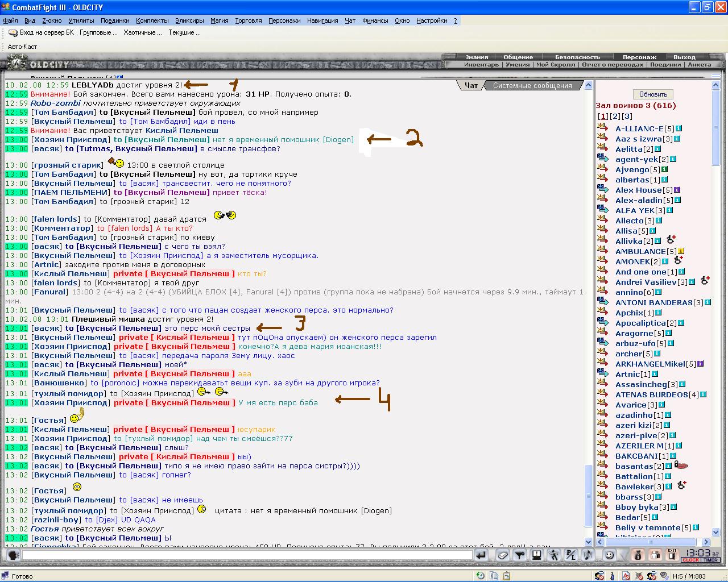Click the eraser clear-chat icon
Image resolution: width=728 pixels, height=582 pixels.
click(x=503, y=555)
